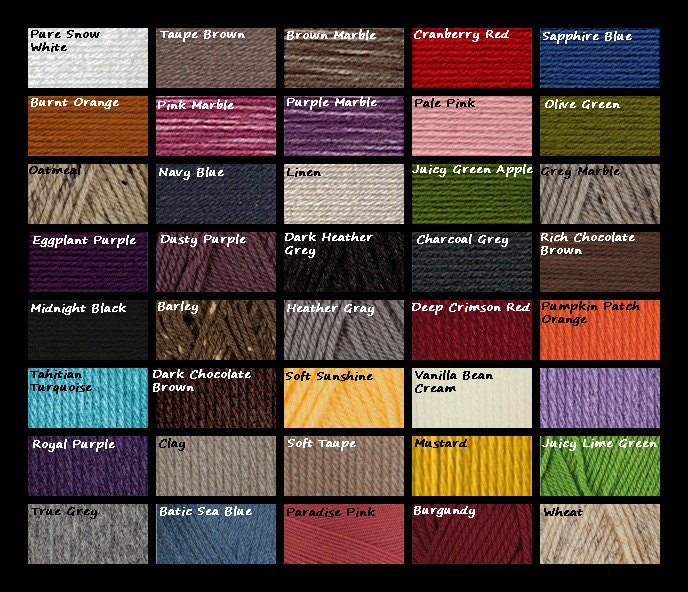Pick the Dusty Purple yarn swatch
Image resolution: width=688 pixels, height=592 pixels.
click(x=216, y=262)
